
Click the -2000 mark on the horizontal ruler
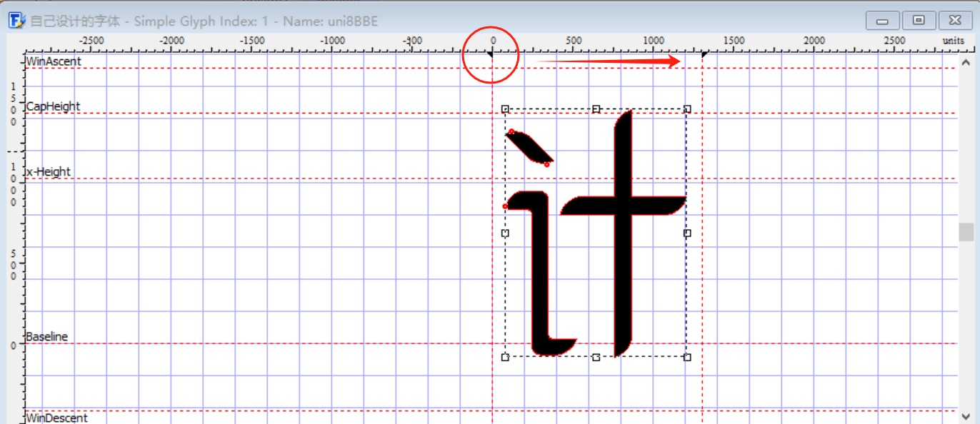[172, 41]
